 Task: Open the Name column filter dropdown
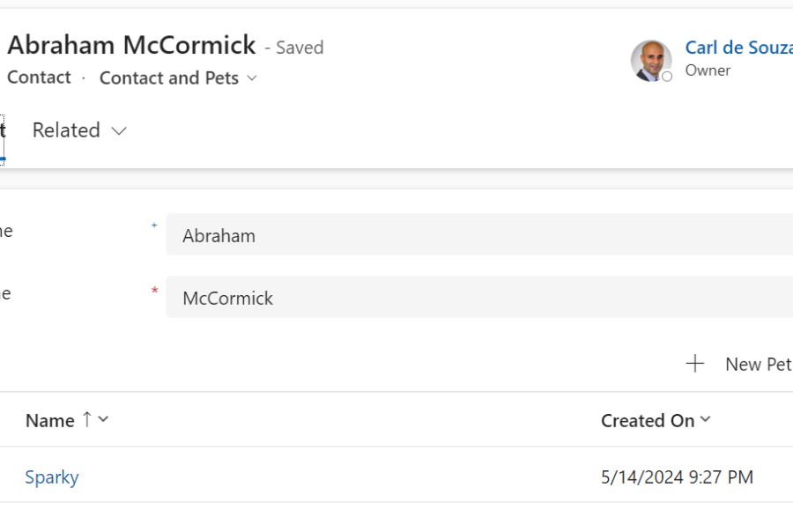102,420
